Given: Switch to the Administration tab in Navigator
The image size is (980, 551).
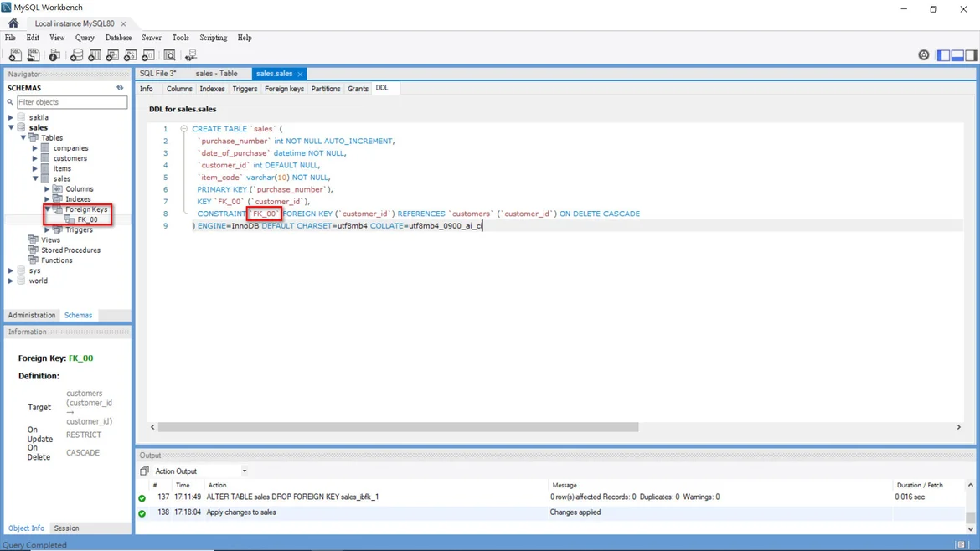Looking at the screenshot, I should pos(32,316).
